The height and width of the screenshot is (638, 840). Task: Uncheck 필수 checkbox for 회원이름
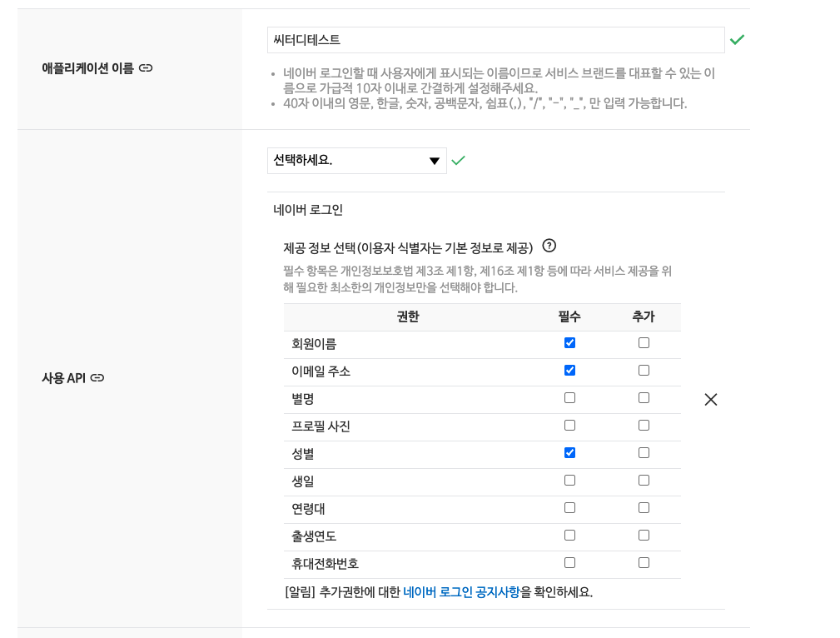[569, 343]
